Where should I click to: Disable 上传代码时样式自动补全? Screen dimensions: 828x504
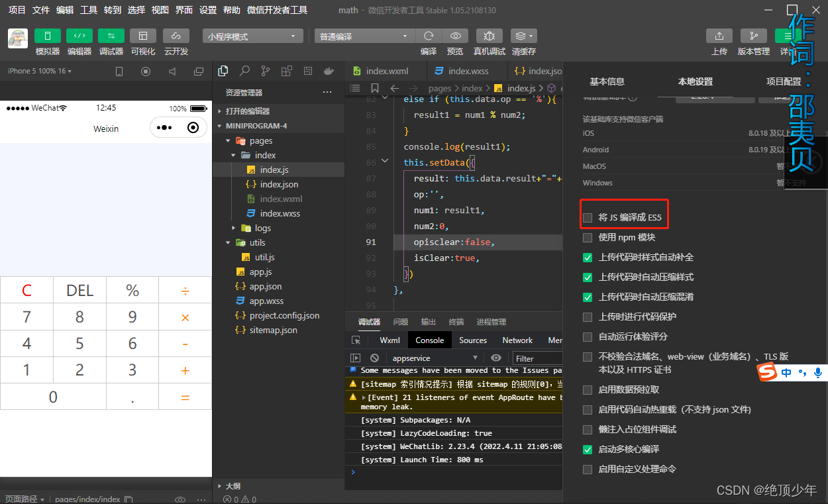pos(587,258)
